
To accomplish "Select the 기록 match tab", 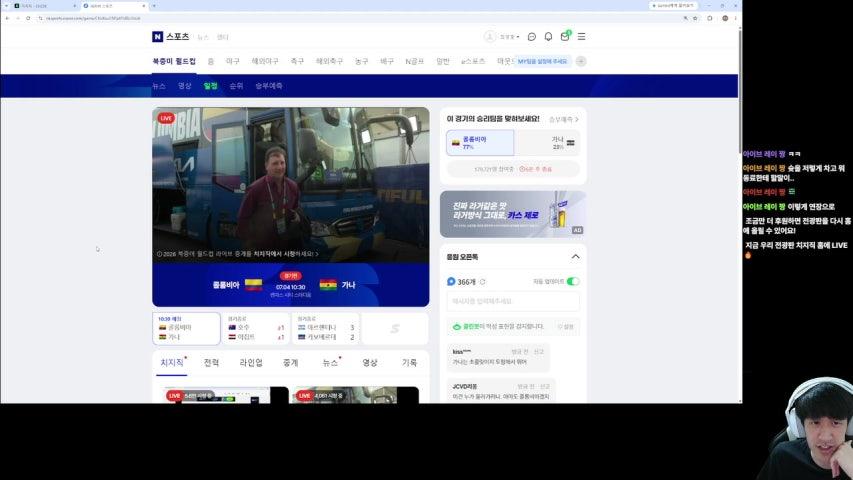I will 409,362.
